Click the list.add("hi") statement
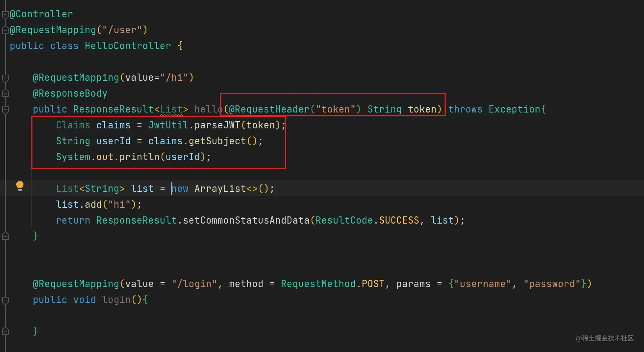 click(x=99, y=204)
